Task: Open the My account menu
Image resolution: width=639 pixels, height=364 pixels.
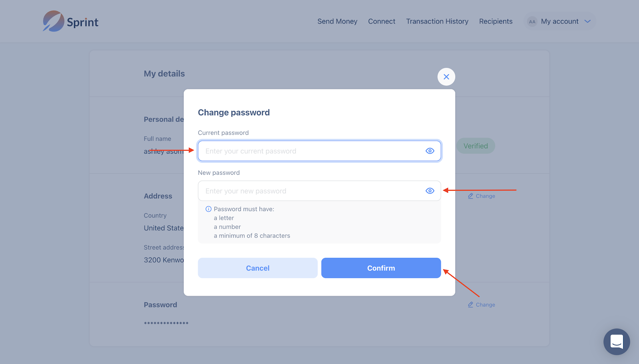Action: click(560, 22)
